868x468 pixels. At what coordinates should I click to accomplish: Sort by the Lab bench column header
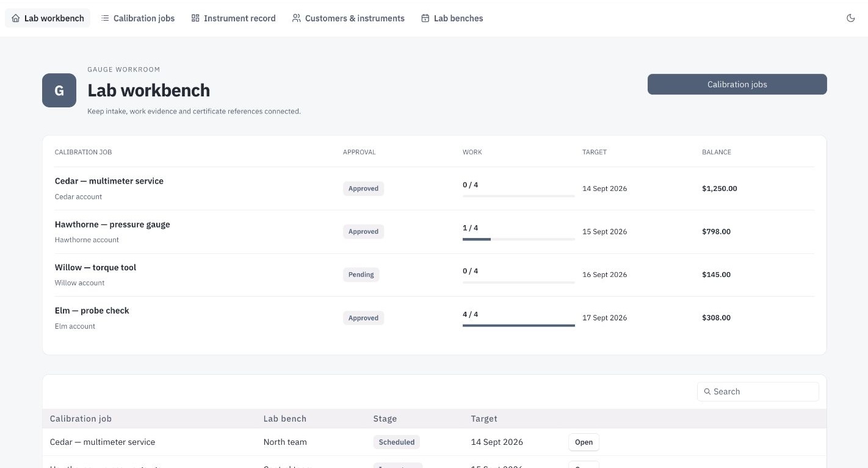click(285, 419)
